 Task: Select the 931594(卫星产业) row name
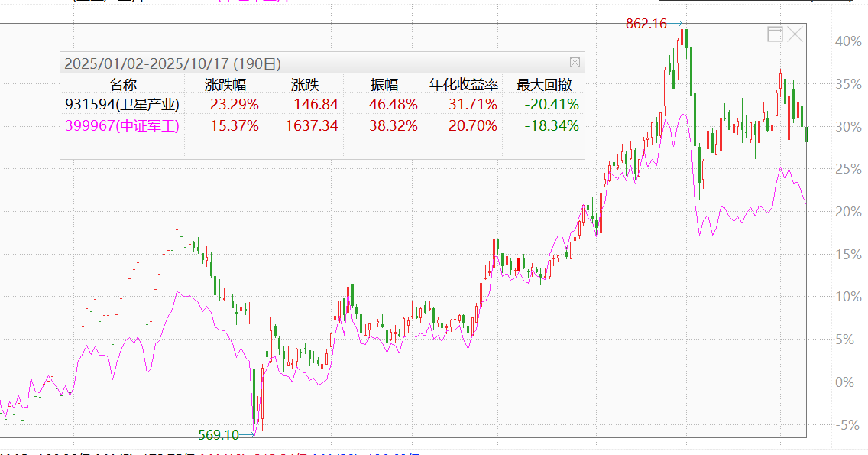122,105
